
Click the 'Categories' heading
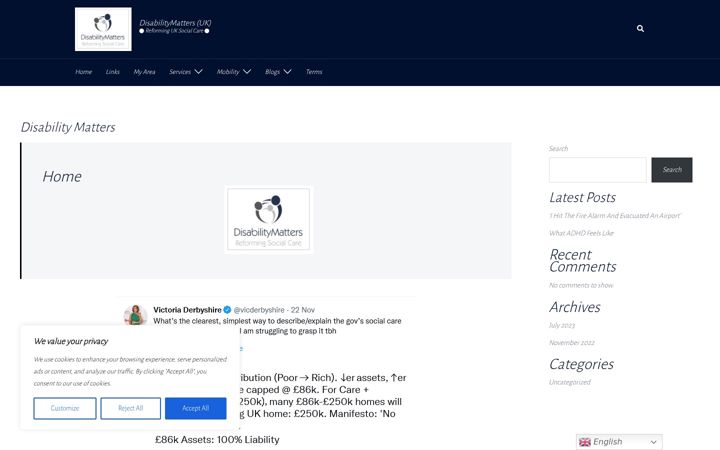pos(581,364)
